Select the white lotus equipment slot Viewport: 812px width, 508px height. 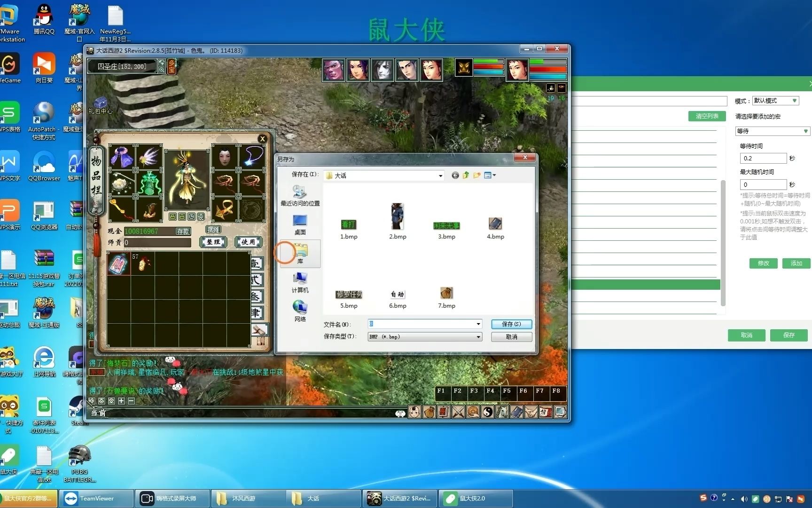click(122, 183)
